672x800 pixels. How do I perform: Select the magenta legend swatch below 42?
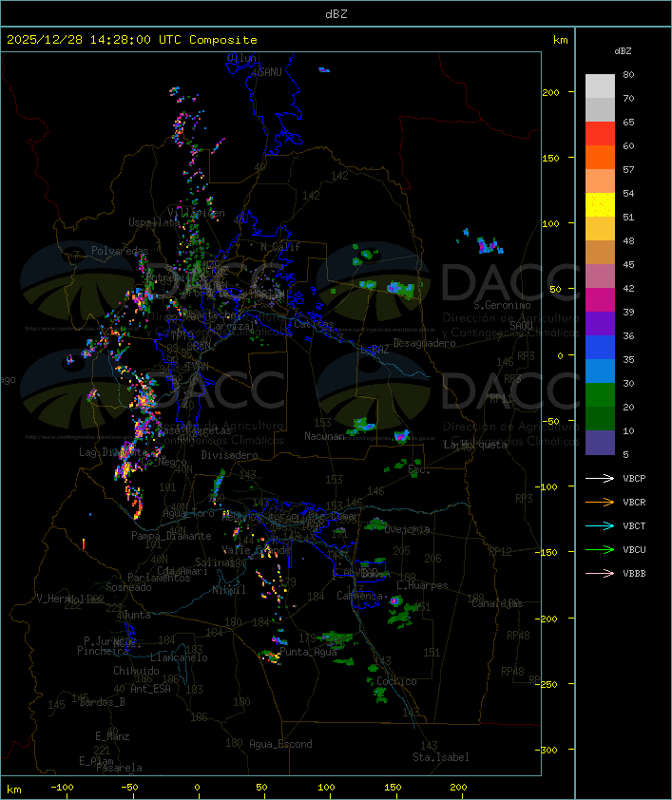click(x=600, y=300)
